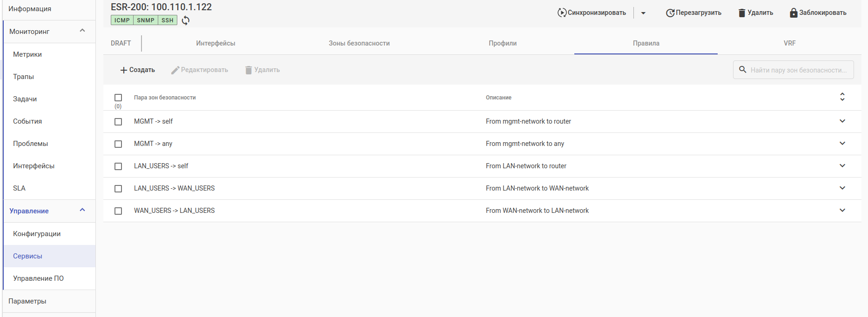Click the security zone pair search field
Image resolution: width=868 pixels, height=317 pixels.
[799, 70]
